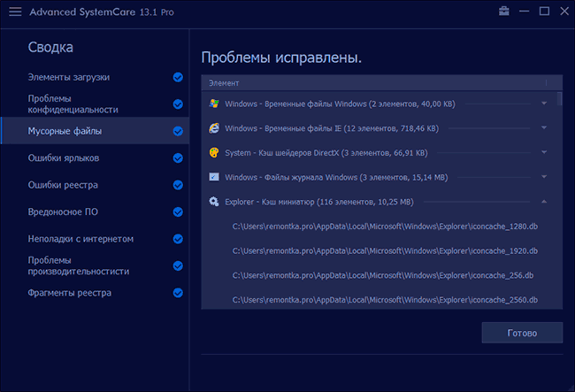The height and width of the screenshot is (392, 575).
Task: Click the Windows - Временные файлы Windows entry text
Action: [x=340, y=104]
